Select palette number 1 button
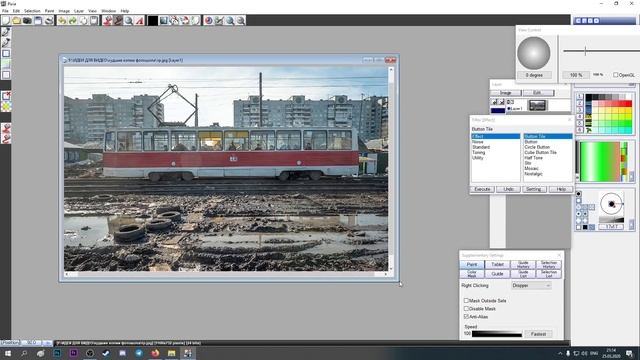This screenshot has width=640, height=360. pos(580,96)
